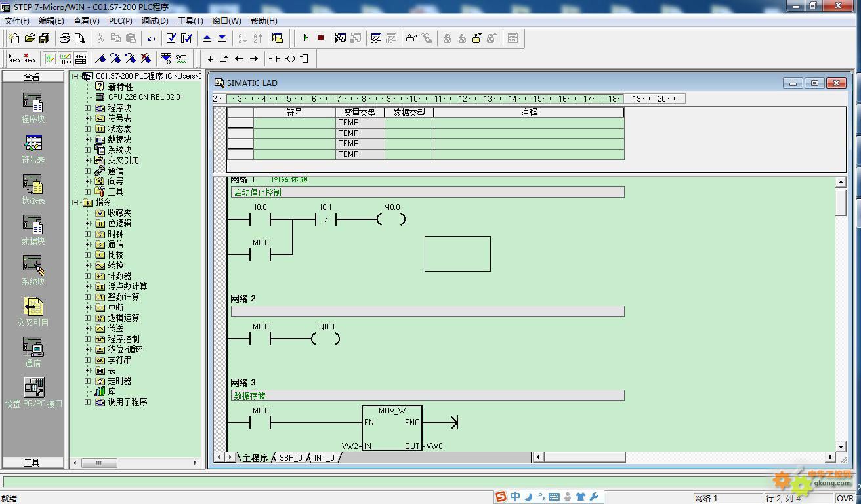Click the Compile All icon
861x504 pixels.
tap(186, 38)
